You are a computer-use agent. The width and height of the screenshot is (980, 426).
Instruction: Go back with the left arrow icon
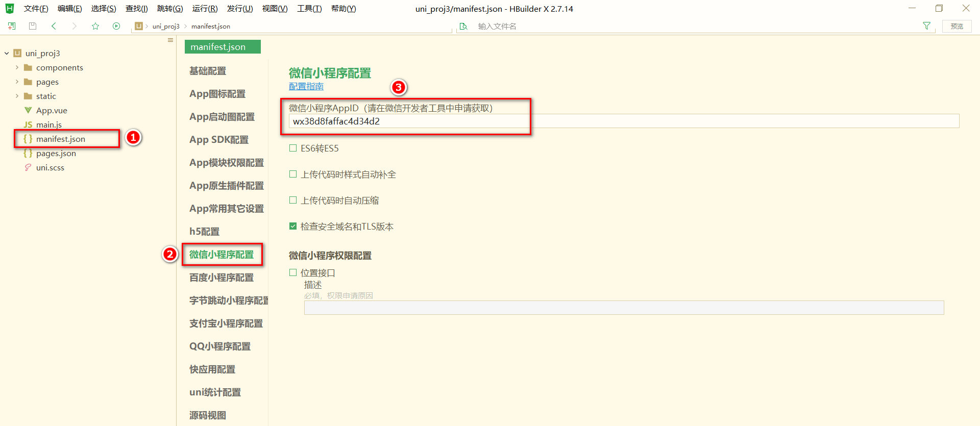click(x=54, y=26)
